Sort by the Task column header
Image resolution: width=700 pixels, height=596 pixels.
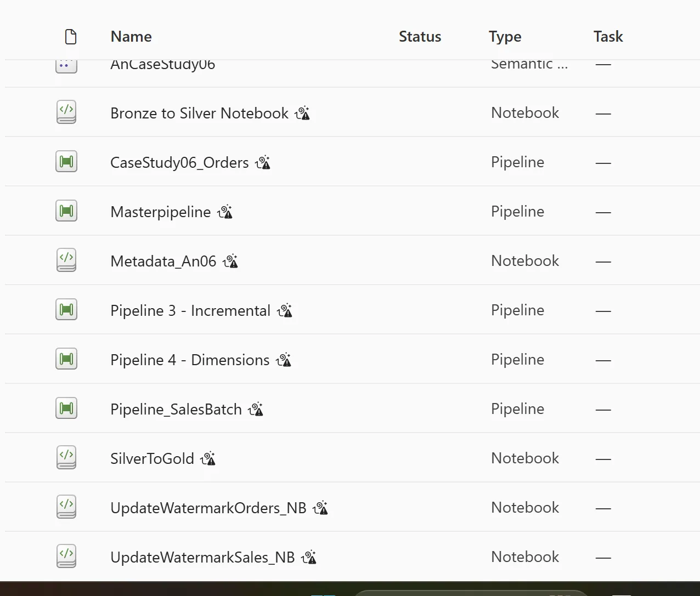608,37
